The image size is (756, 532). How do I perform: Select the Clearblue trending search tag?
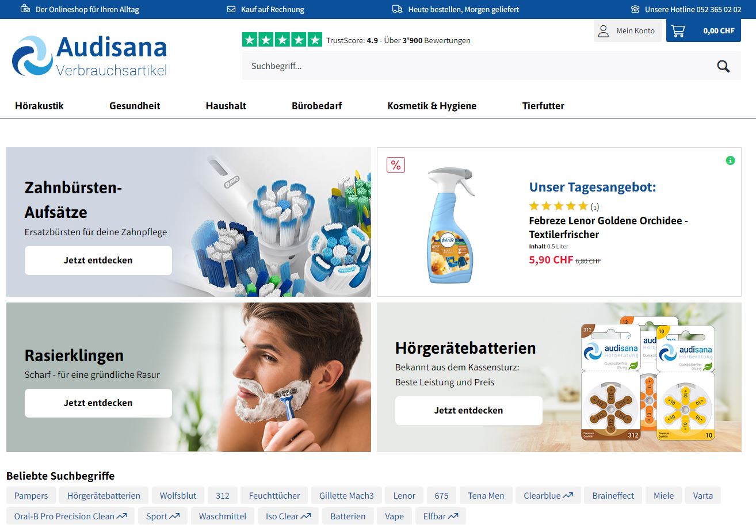pyautogui.click(x=548, y=496)
